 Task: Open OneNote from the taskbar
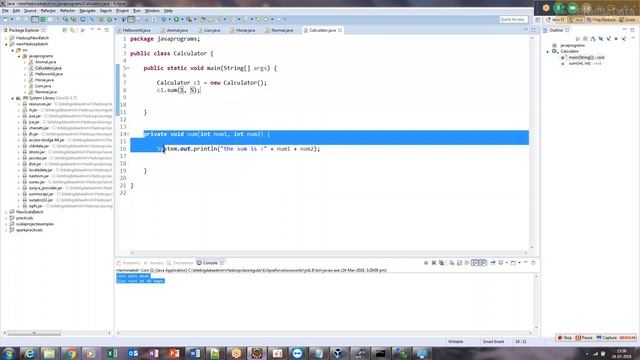(x=154, y=353)
